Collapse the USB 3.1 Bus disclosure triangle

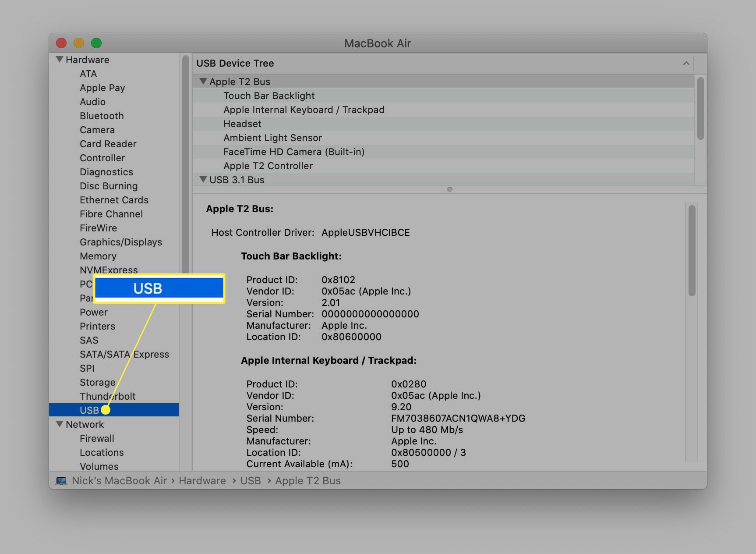click(203, 179)
